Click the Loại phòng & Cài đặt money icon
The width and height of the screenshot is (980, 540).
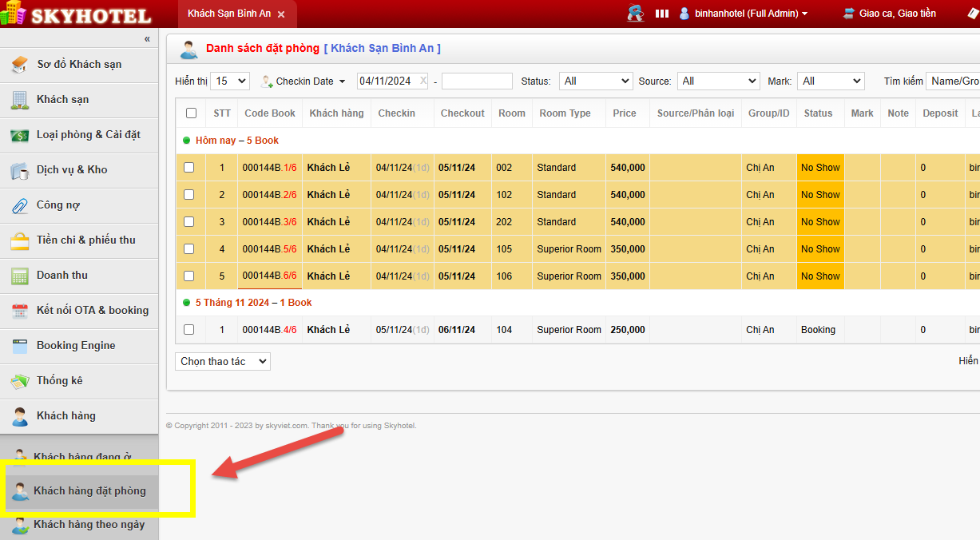[20, 135]
